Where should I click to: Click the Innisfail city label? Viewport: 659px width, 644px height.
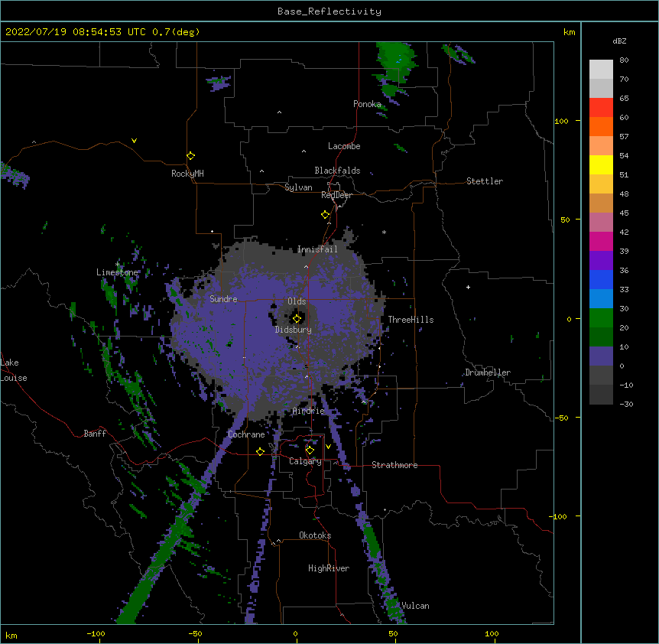pos(317,249)
